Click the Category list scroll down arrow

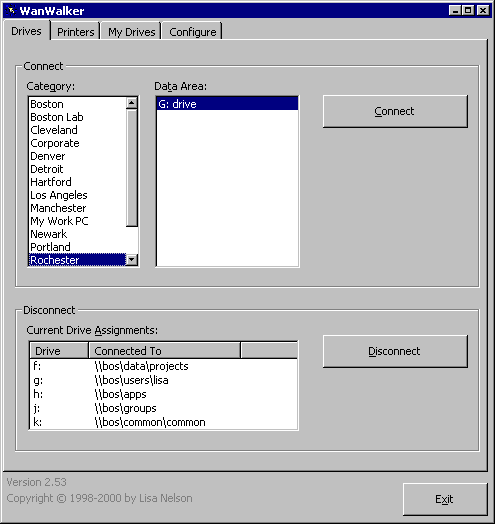(132, 260)
